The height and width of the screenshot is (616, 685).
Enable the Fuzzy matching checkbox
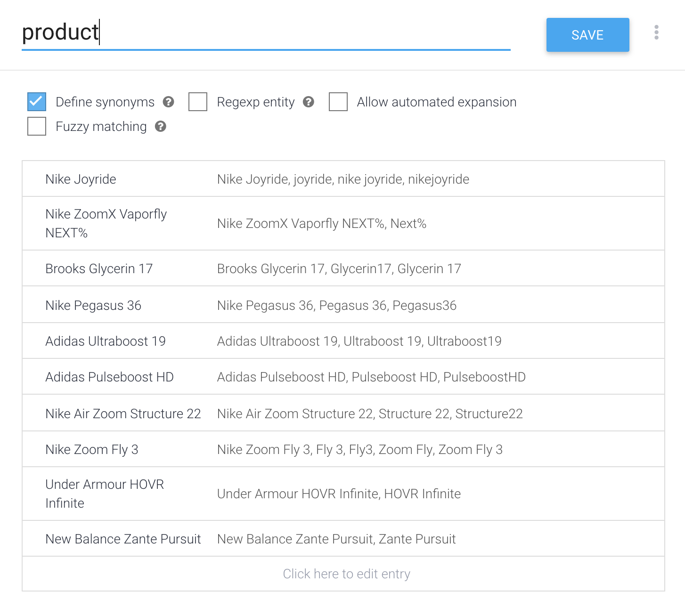[37, 126]
